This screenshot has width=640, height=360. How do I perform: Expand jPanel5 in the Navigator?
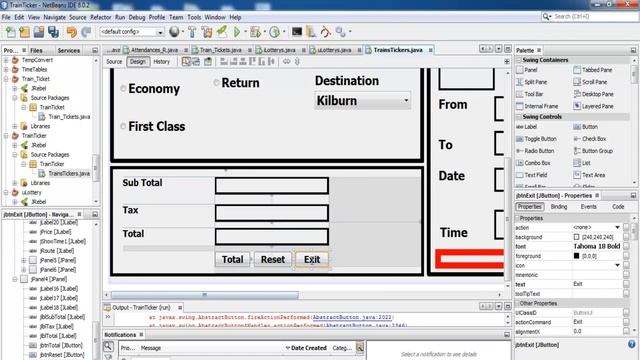(24, 260)
